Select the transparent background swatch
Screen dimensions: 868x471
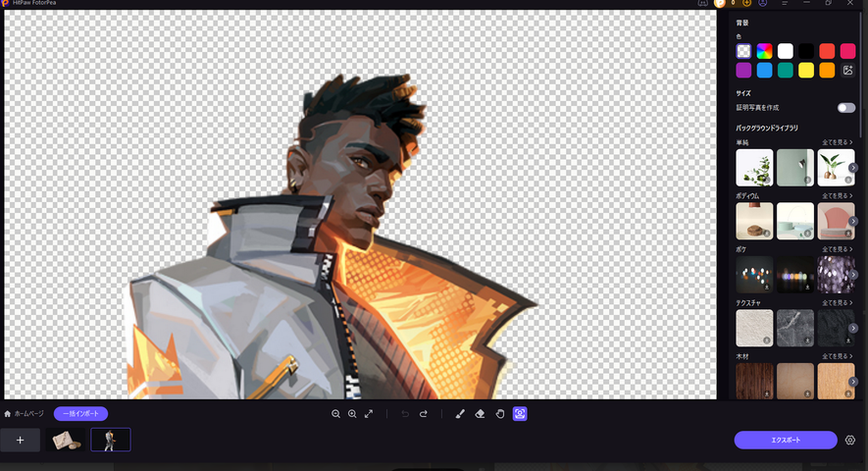tap(743, 51)
